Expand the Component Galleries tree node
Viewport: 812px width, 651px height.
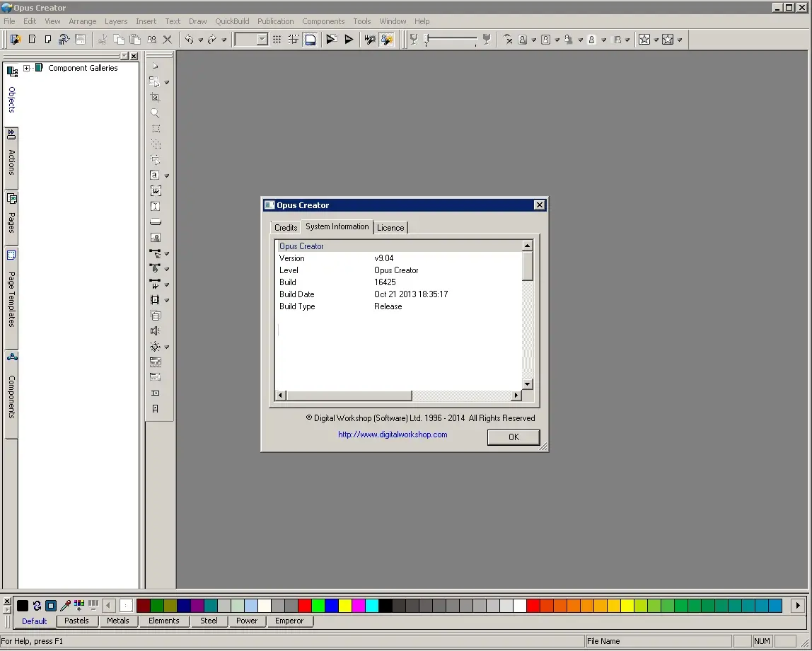(26, 69)
